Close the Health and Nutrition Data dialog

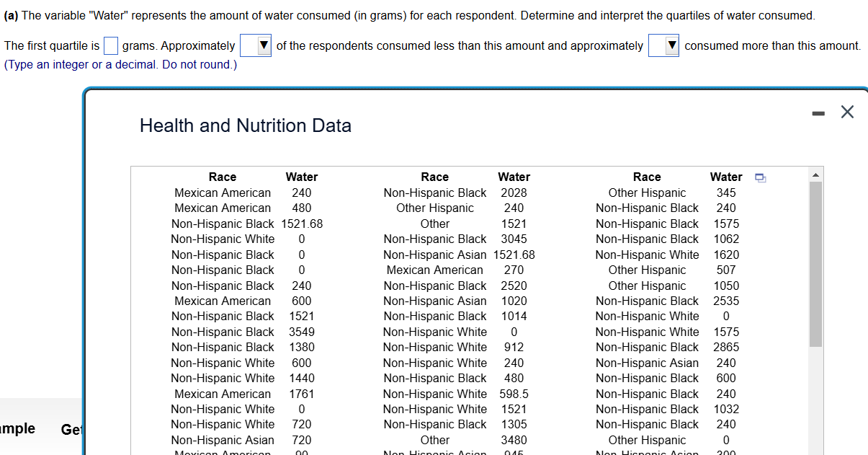[846, 112]
